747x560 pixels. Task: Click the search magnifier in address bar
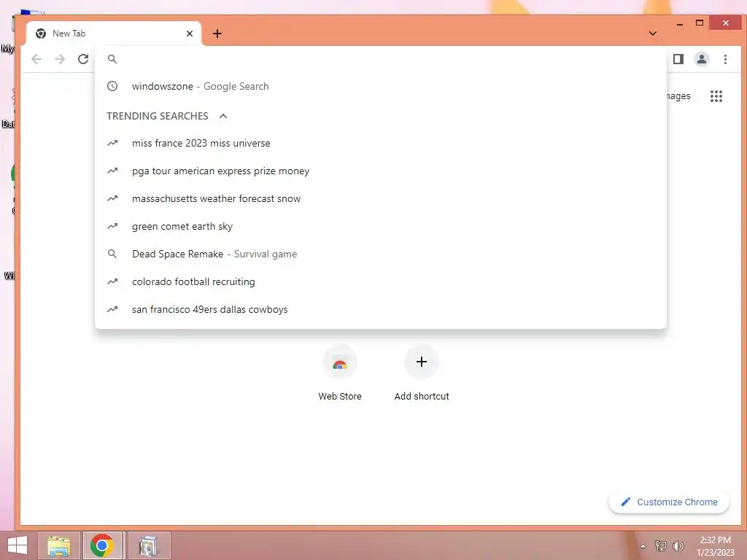coord(112,59)
